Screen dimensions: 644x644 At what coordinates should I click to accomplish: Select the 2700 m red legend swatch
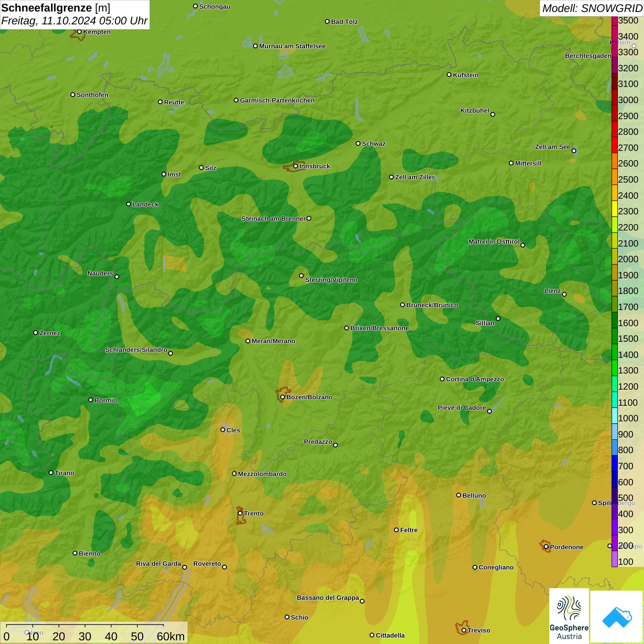coord(615,145)
